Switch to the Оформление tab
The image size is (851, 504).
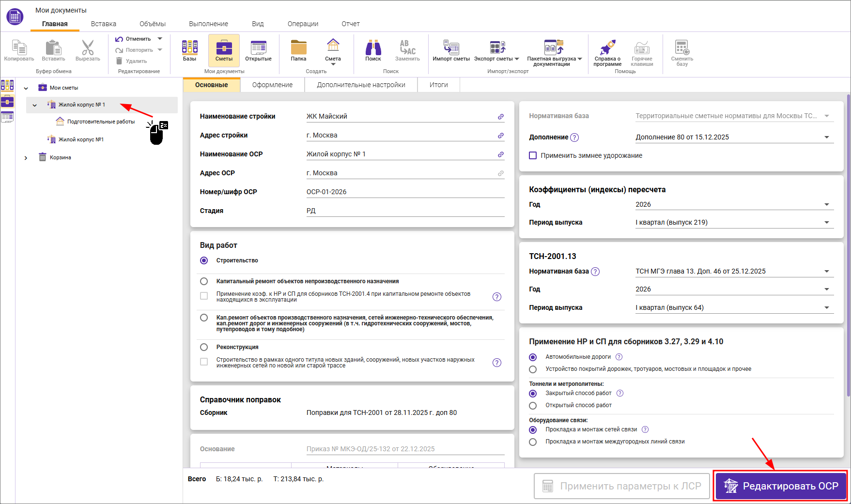(272, 85)
